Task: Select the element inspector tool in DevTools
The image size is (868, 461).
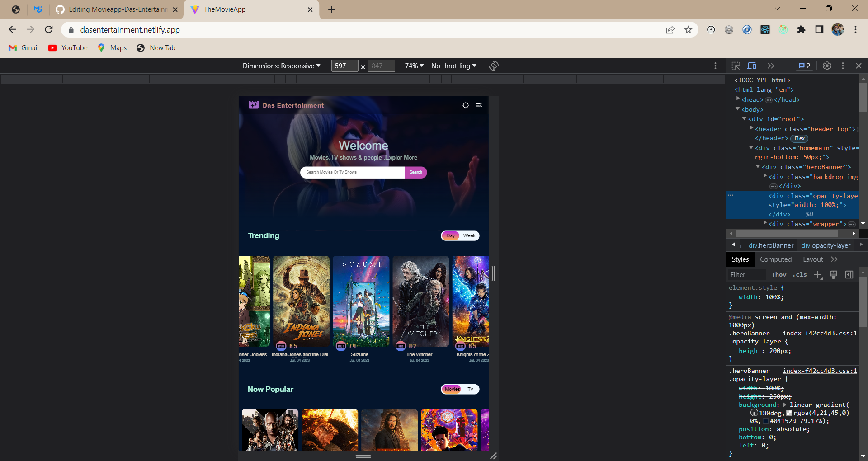Action: point(736,66)
